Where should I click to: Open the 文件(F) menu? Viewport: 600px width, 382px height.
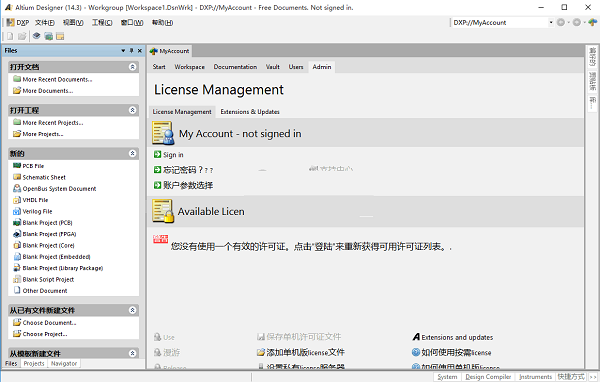click(x=45, y=23)
